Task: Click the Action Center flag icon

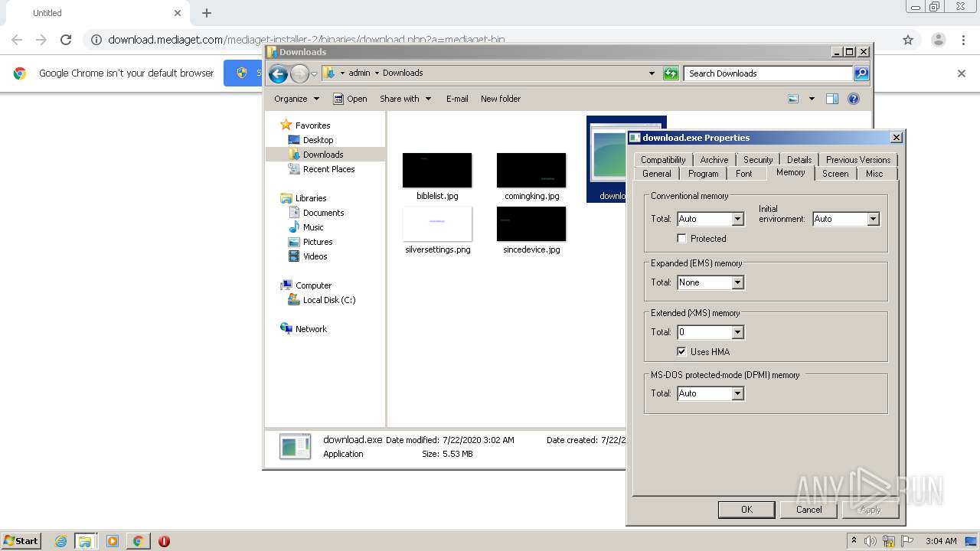Action: [906, 541]
